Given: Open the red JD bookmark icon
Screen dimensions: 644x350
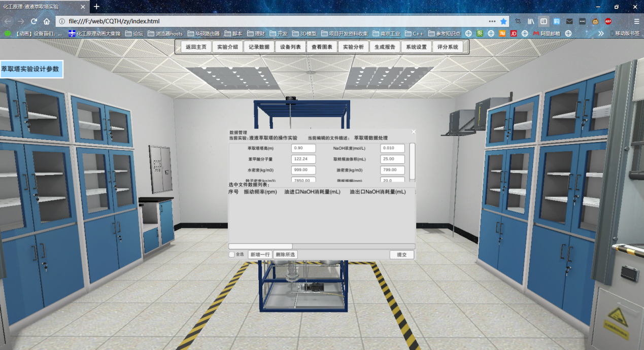Looking at the screenshot, I should [514, 33].
